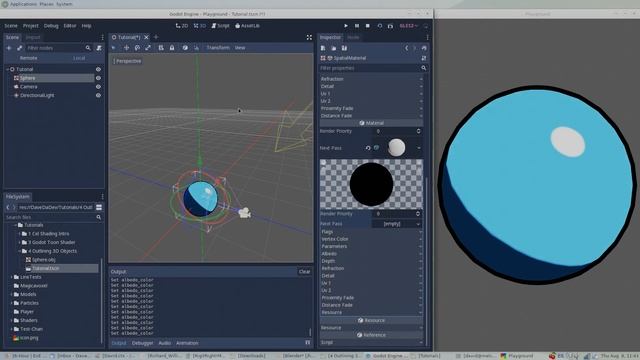Click the save resource icon in Inspector
This screenshot has width=640, height=360.
coord(344,48)
